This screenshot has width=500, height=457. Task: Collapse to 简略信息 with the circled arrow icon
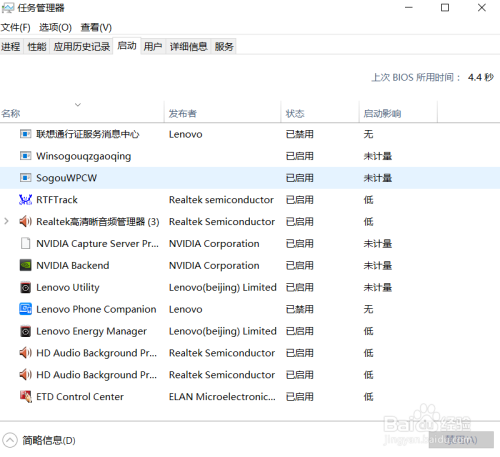(10, 440)
